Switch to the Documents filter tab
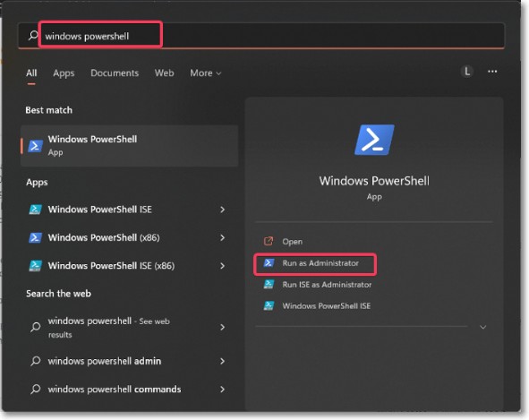 pyautogui.click(x=115, y=73)
